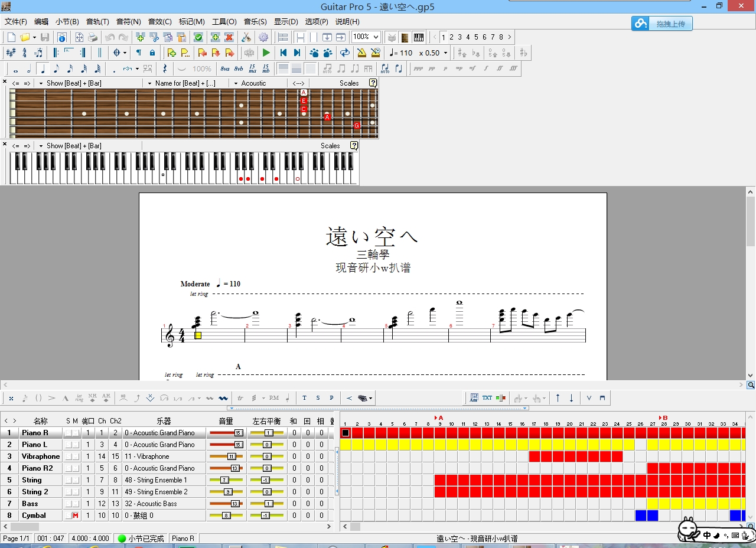Viewport: 756px width, 548px height.
Task: Click the metronome icon
Action: pos(361,53)
